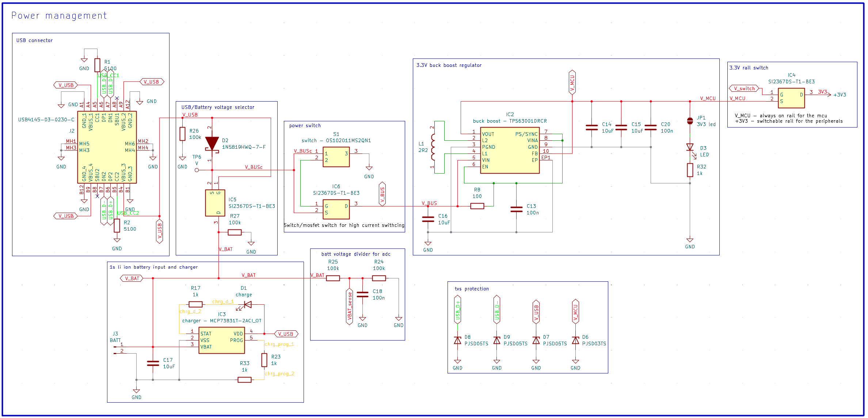Select the R26 100k resistor symbol
The width and height of the screenshot is (868, 418).
point(182,134)
